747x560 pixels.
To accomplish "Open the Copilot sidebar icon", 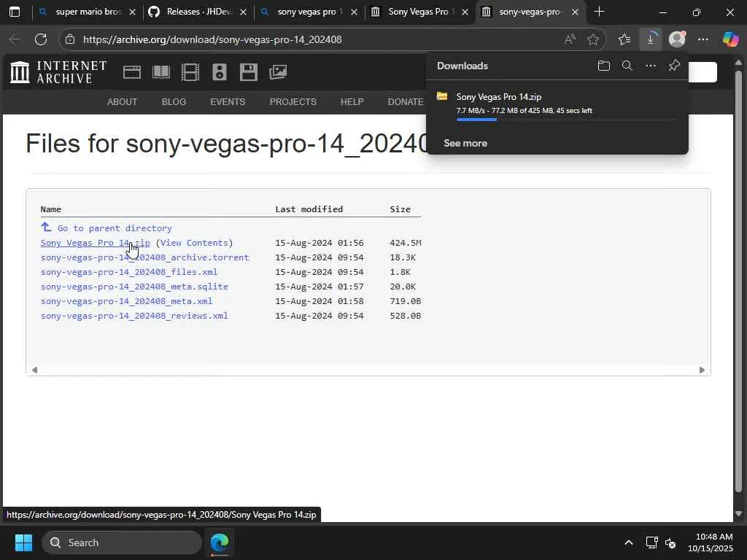I will tap(730, 39).
